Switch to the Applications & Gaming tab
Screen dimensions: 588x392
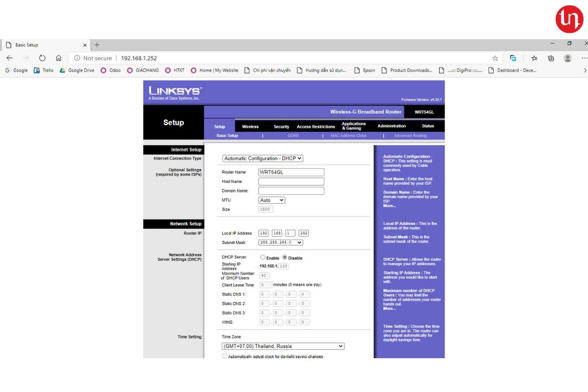[x=354, y=126]
